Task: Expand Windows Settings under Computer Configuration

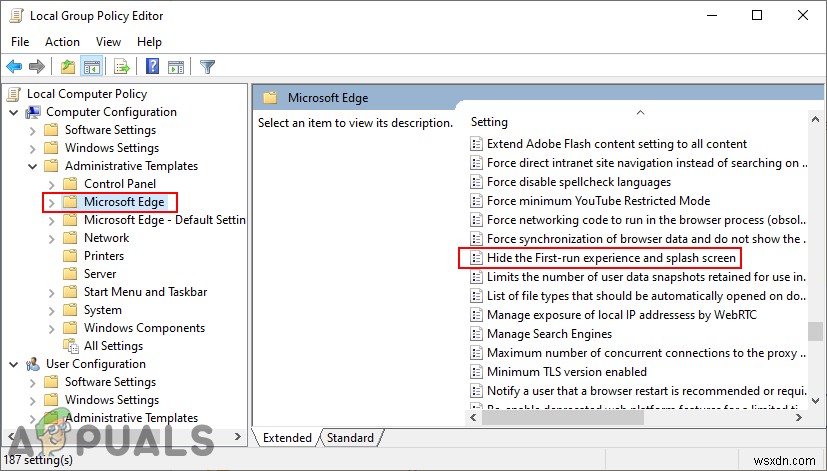Action: pyautogui.click(x=33, y=148)
